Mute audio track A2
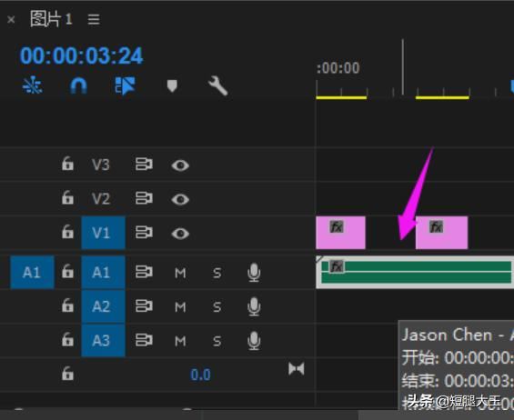The height and width of the screenshot is (420, 514). click(180, 307)
